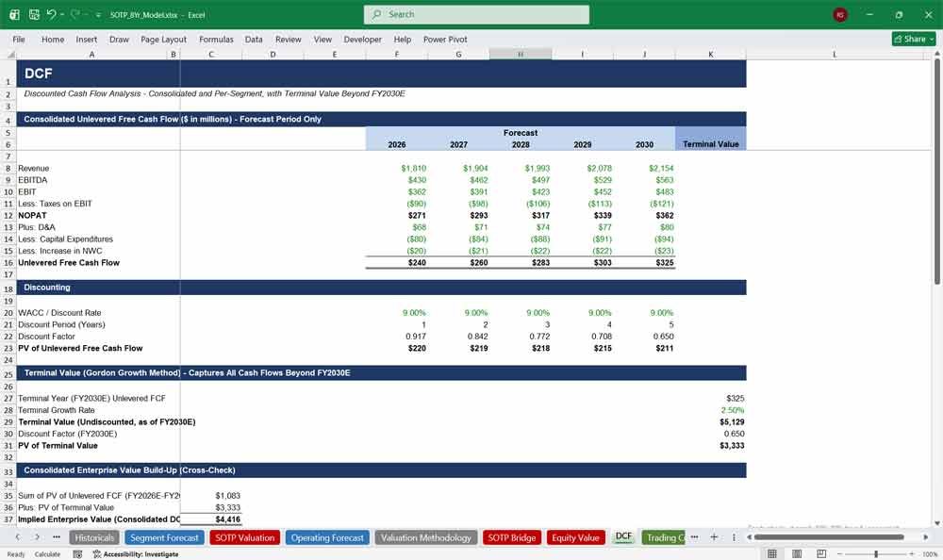This screenshot has width=943, height=560.
Task: Click the sheet scroll-left arrow
Action: (18, 537)
